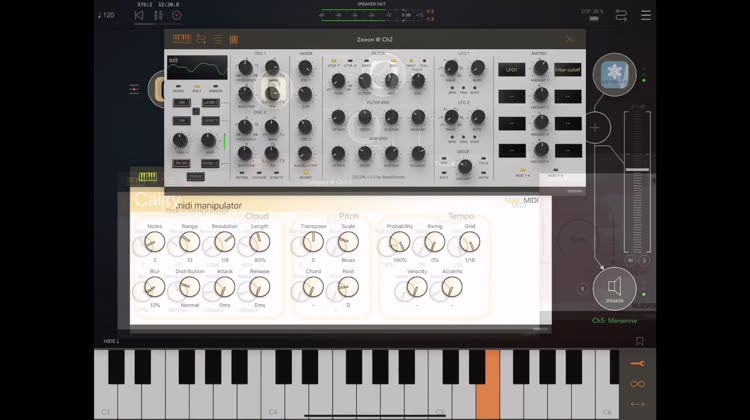Viewport: 750px width, 420px height.
Task: Toggle the keyboard latch infinity icon
Action: click(638, 384)
